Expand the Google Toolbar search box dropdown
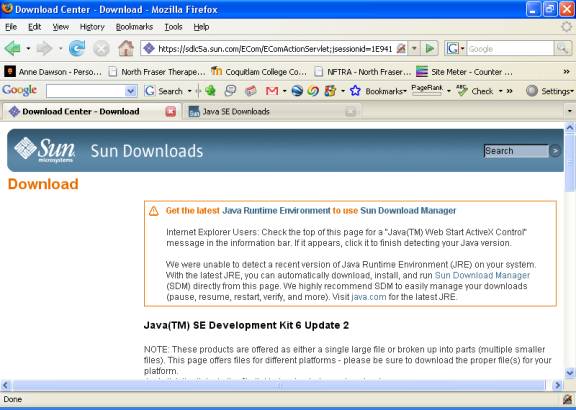Image resolution: width=576 pixels, height=410 pixels. (x=130, y=91)
